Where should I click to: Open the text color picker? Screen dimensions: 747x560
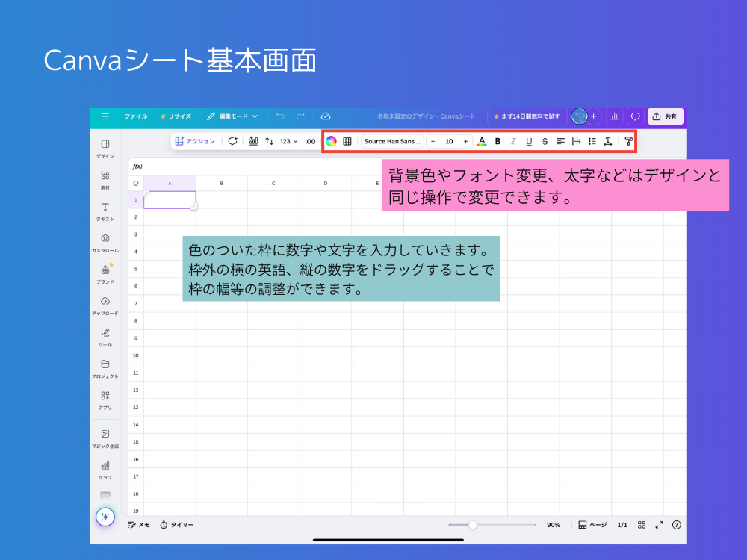coord(482,141)
